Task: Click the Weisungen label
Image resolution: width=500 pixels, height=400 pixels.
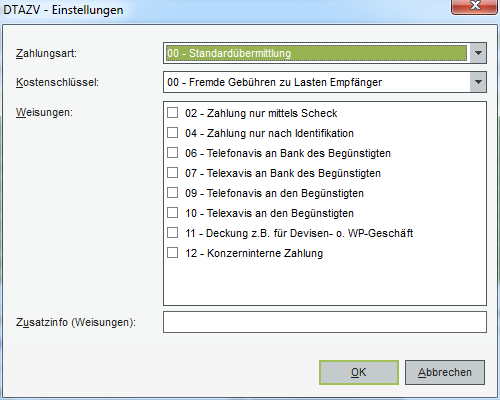Action: coord(44,112)
